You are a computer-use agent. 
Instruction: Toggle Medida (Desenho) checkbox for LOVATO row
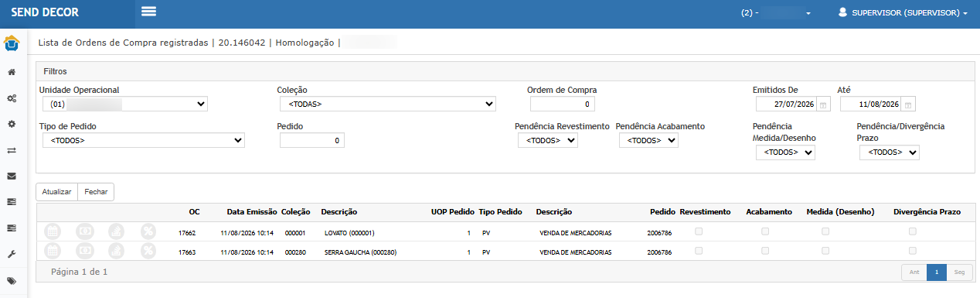[x=825, y=231]
